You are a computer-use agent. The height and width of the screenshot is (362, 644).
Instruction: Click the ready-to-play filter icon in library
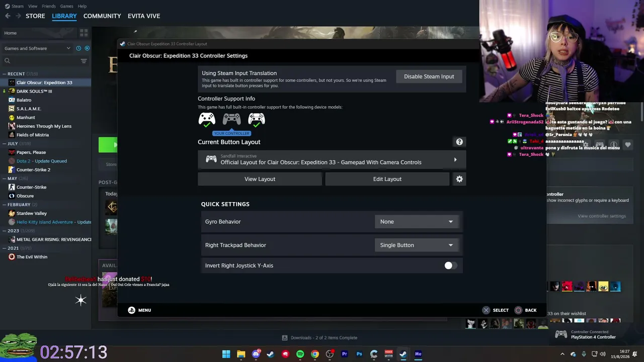pos(87,48)
